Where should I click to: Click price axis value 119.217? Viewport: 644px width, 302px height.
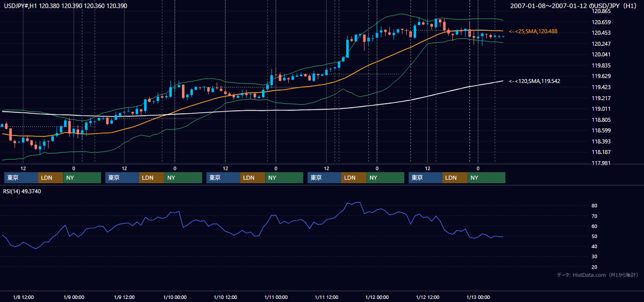coord(602,98)
